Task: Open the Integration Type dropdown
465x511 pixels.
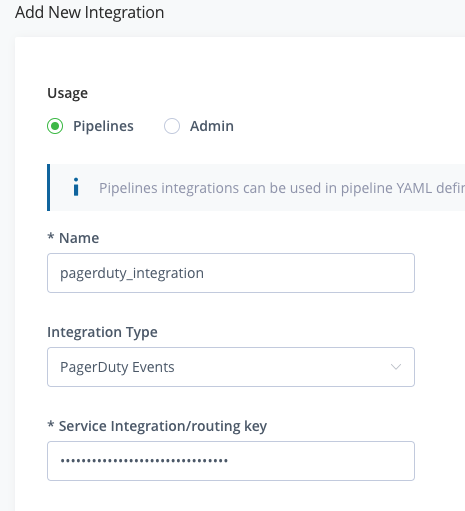Action: point(231,367)
